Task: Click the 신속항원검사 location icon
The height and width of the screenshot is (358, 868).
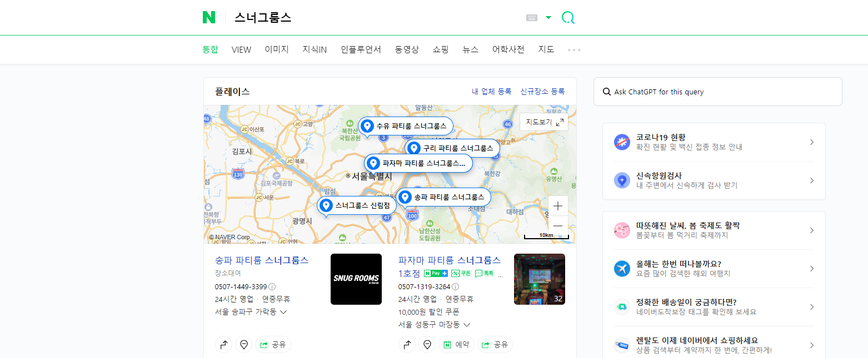Action: (622, 180)
